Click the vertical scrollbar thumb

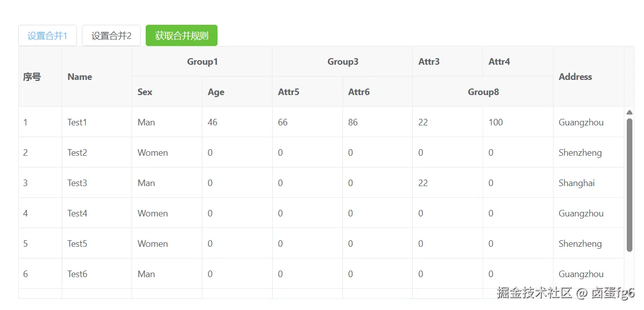629,185
